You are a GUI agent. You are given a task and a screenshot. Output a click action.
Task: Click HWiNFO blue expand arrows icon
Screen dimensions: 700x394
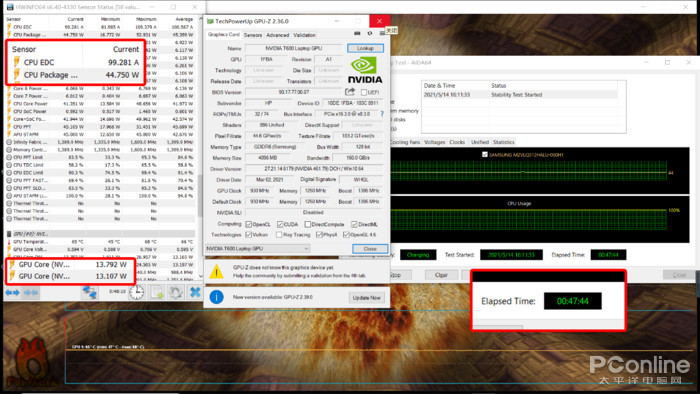coord(12,293)
